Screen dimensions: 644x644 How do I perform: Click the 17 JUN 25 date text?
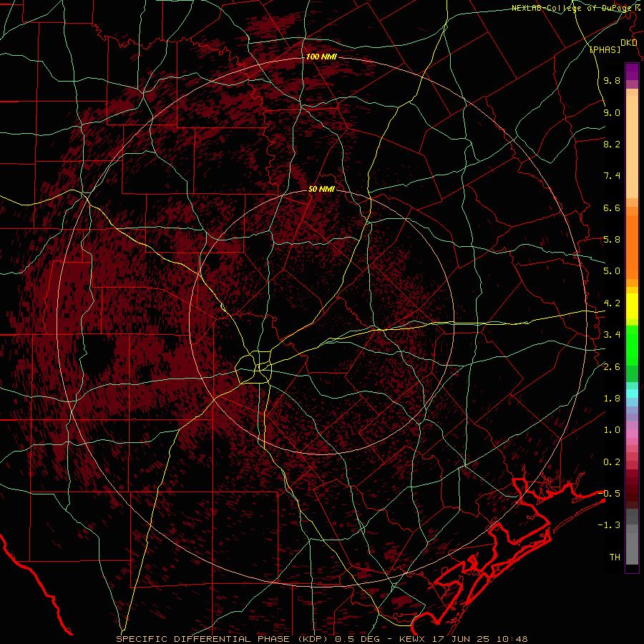461,639
